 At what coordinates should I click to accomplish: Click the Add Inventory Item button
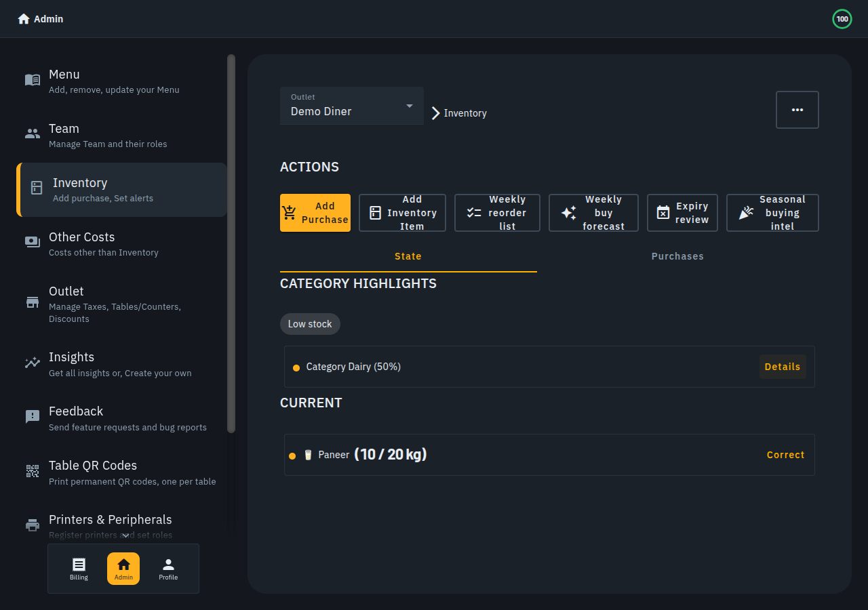(402, 213)
